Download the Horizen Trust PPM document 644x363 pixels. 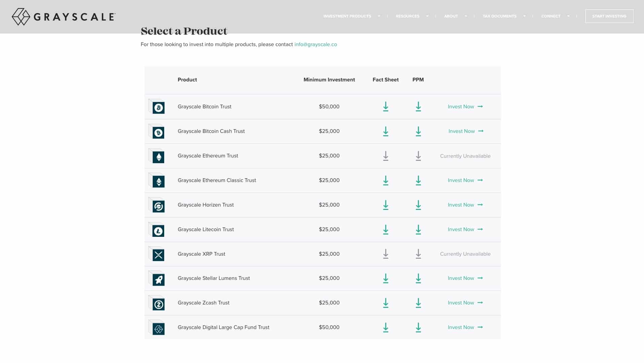[418, 205]
